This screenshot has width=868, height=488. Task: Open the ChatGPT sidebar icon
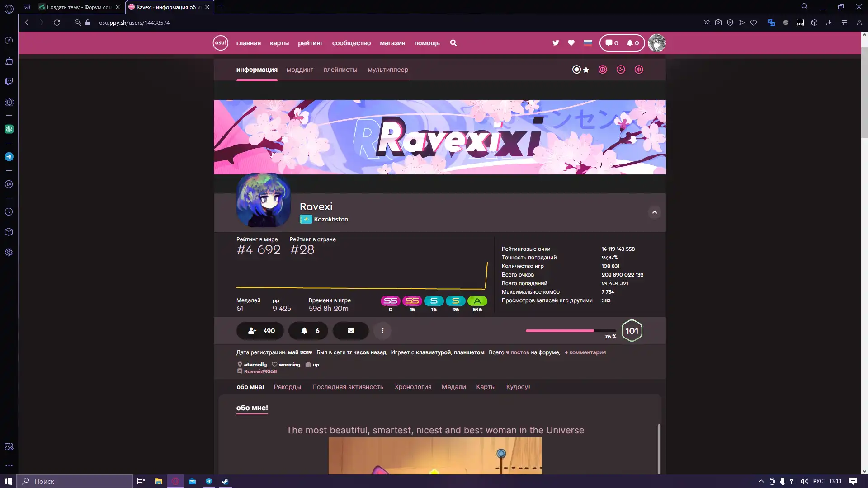tap(9, 129)
